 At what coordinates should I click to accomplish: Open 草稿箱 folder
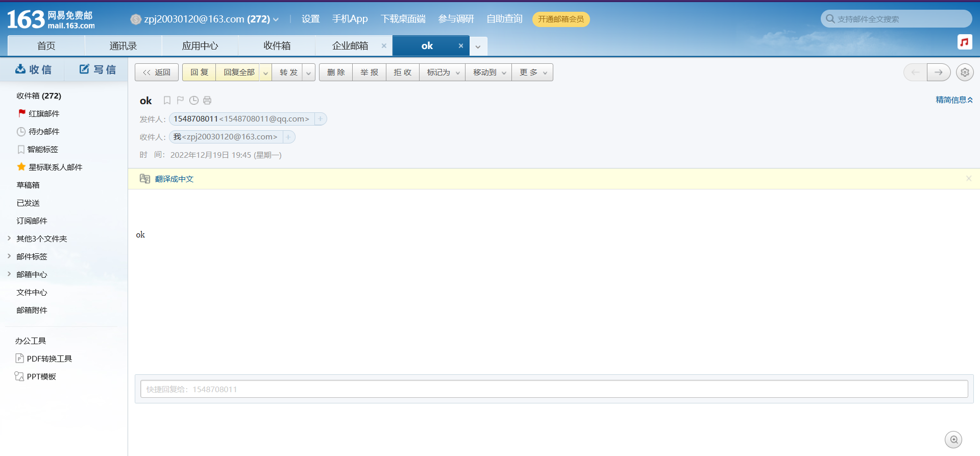point(28,185)
